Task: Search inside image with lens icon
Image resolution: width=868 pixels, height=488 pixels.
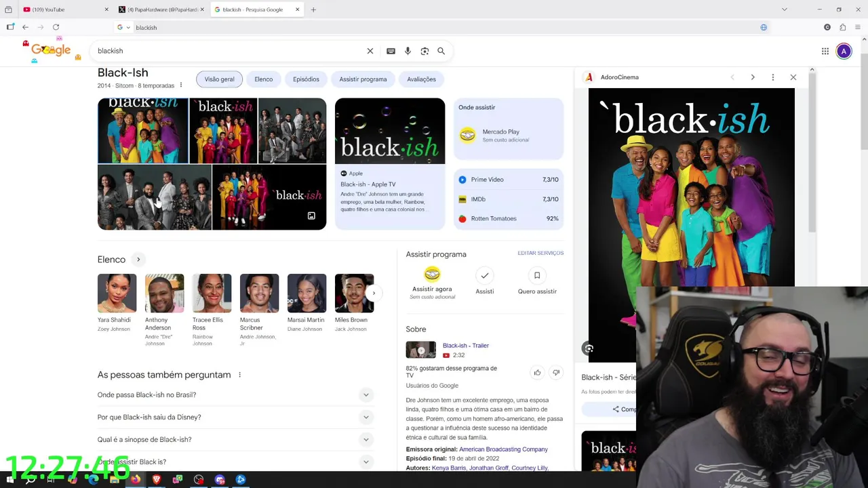Action: tap(589, 348)
